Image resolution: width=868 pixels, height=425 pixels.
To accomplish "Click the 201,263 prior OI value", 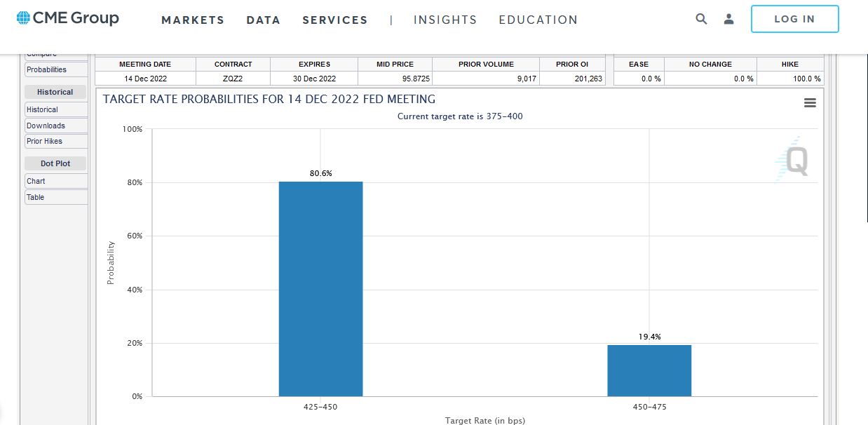I will click(x=588, y=79).
